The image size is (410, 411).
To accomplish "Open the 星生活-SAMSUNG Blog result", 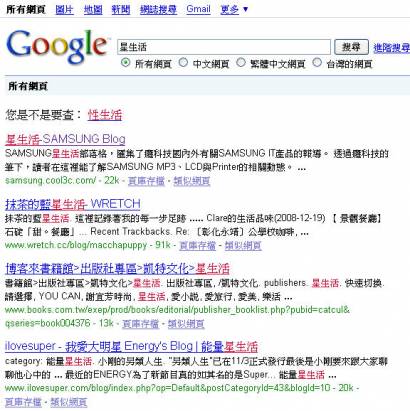I will (65, 139).
